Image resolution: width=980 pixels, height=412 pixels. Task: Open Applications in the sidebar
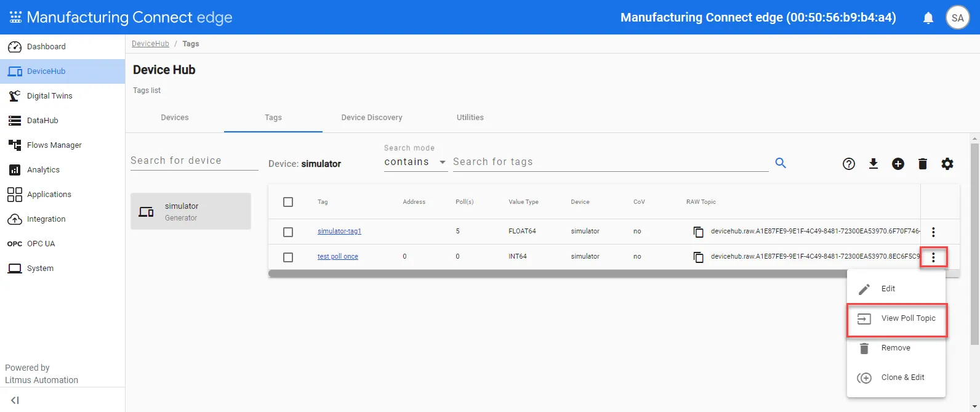[x=62, y=195]
